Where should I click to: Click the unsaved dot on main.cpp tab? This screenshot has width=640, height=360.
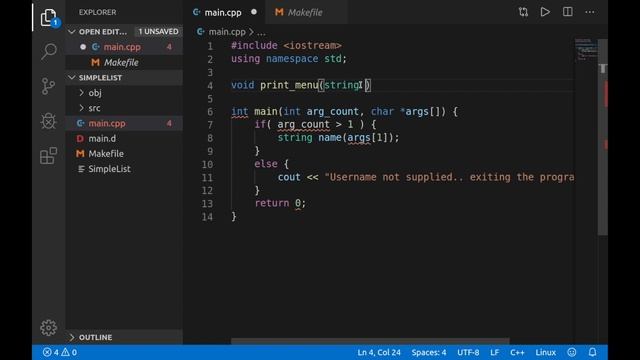coord(254,12)
